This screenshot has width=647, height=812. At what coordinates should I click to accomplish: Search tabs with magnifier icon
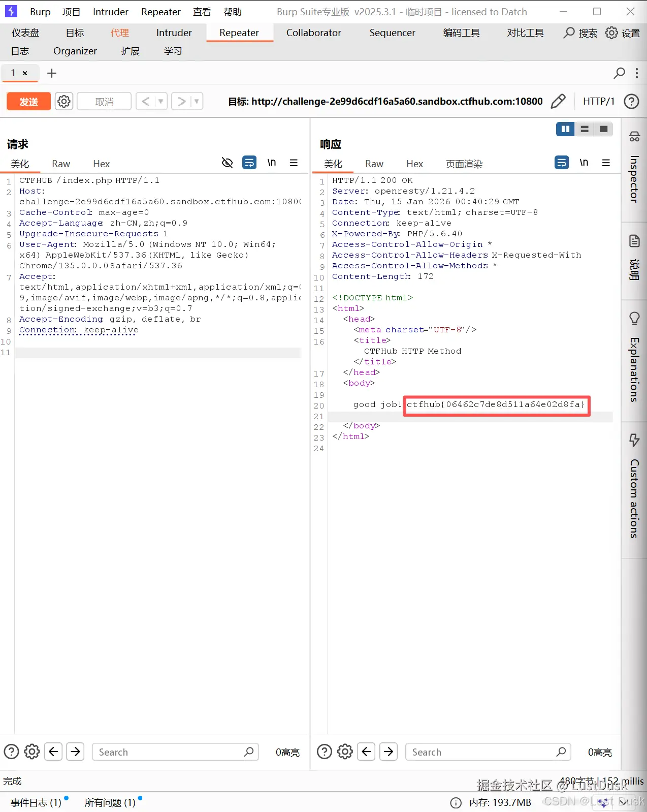619,73
